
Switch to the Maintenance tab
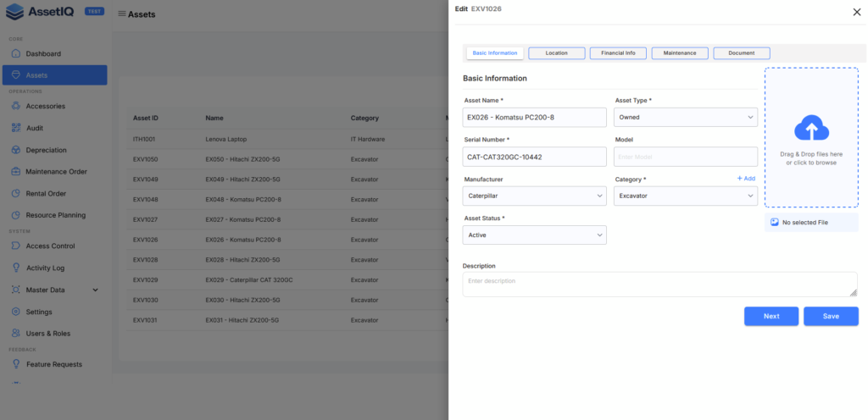[680, 53]
